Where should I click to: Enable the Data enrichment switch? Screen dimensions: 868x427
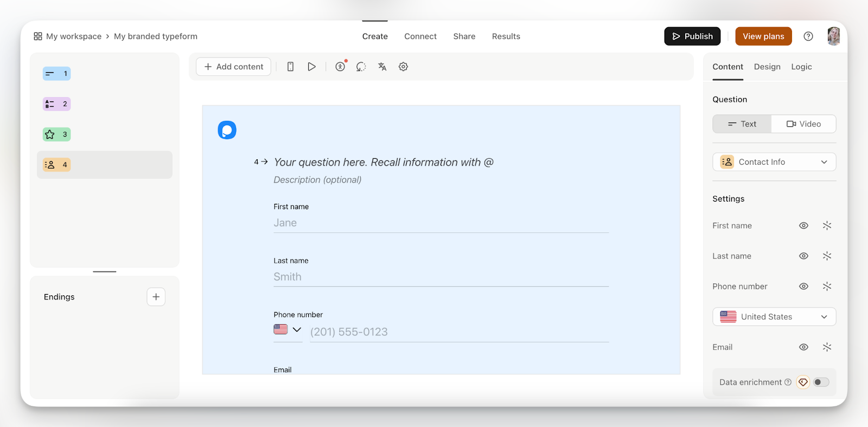point(821,382)
